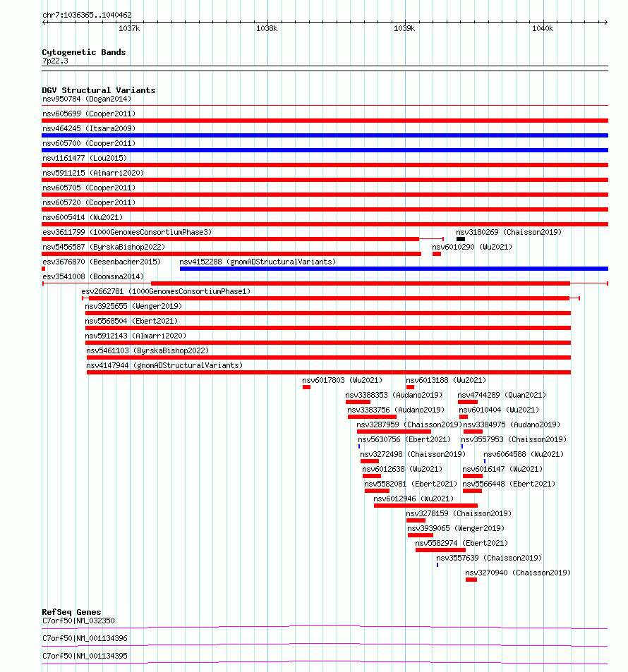Click the 1039k ruler position marker
Screen dimensions: 628x672
(404, 29)
